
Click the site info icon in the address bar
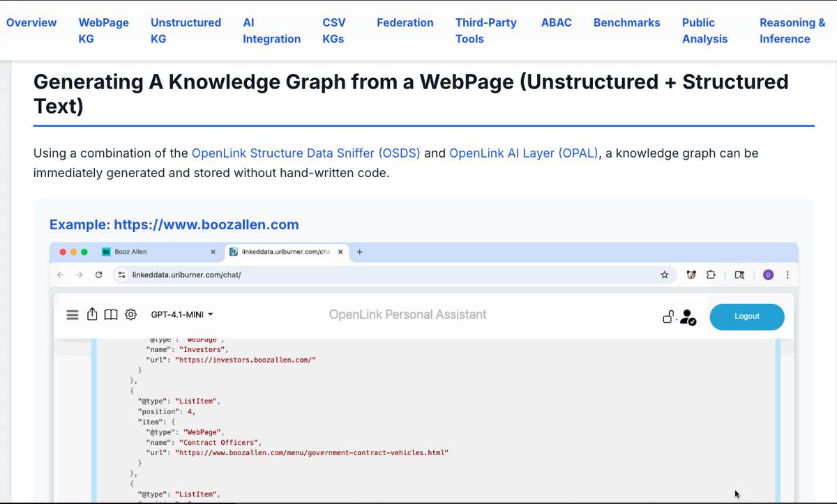[x=121, y=275]
